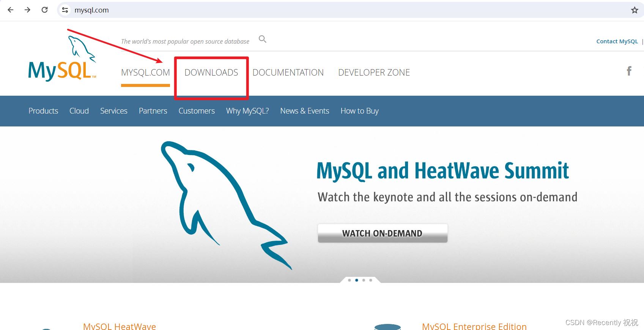
Task: Click the MySQL dolphin logo
Action: coord(62,58)
